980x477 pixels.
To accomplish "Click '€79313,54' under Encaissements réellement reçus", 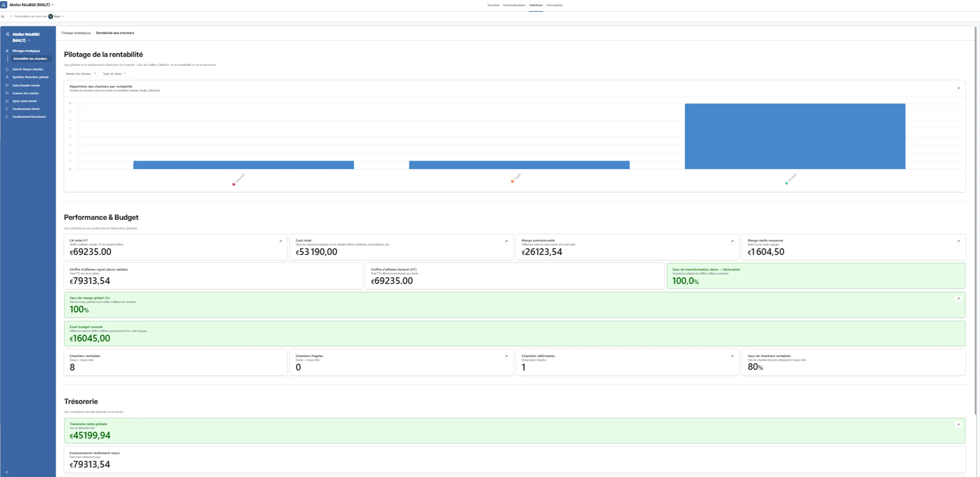I will tap(90, 464).
